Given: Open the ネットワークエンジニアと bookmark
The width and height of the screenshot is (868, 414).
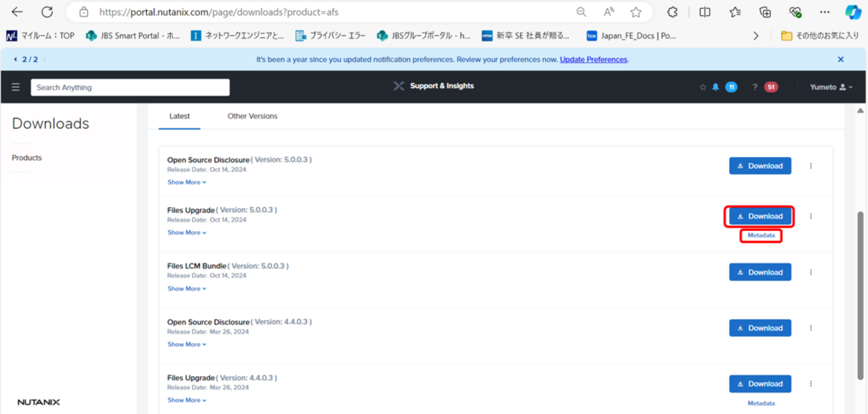Looking at the screenshot, I should [237, 35].
